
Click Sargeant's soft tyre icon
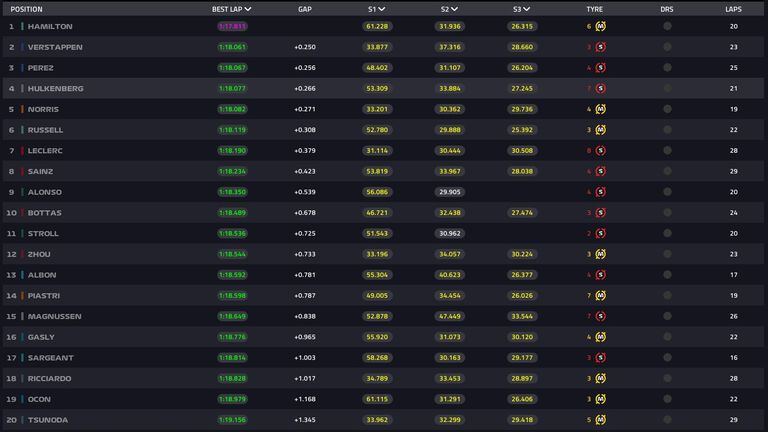[x=601, y=358]
